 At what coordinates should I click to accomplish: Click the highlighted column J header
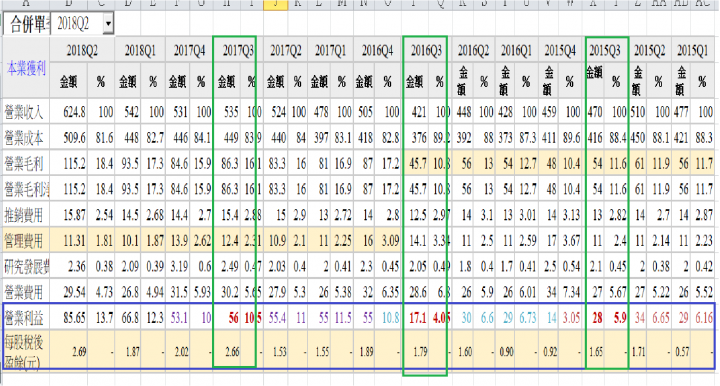(x=275, y=5)
